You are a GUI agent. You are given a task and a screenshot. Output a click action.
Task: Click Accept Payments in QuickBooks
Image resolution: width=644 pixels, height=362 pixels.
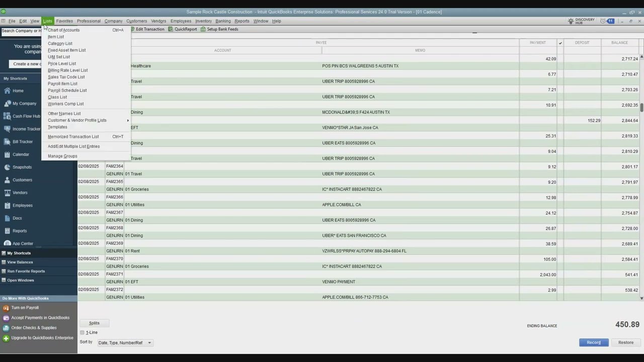(x=40, y=318)
